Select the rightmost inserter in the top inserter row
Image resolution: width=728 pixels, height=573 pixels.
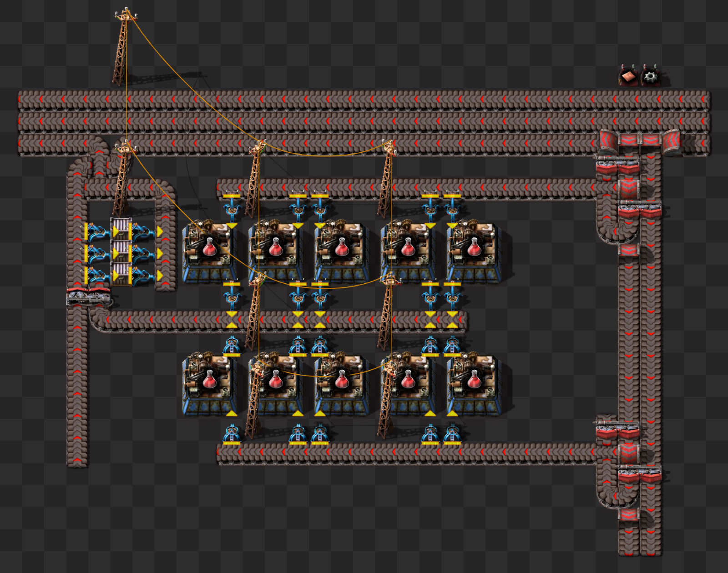point(452,208)
